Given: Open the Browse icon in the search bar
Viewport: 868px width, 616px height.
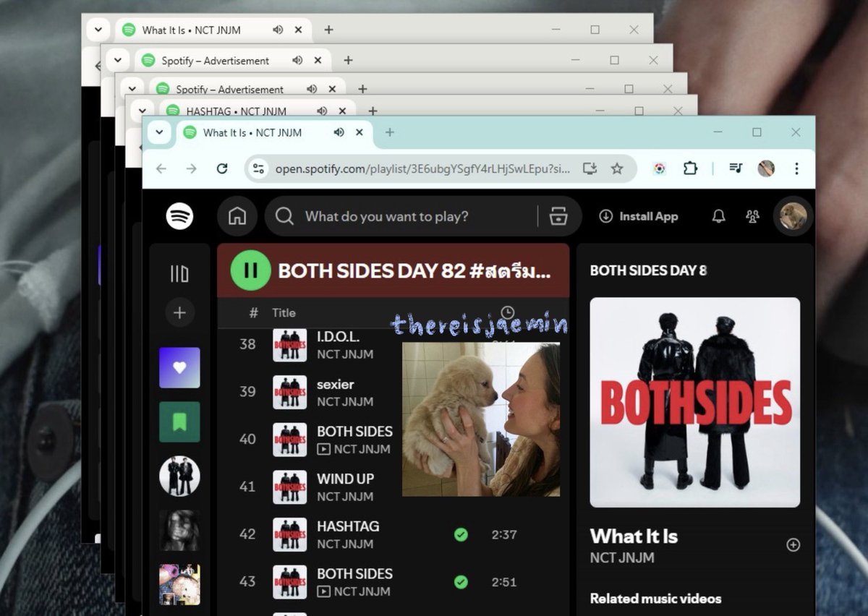Looking at the screenshot, I should tap(558, 216).
